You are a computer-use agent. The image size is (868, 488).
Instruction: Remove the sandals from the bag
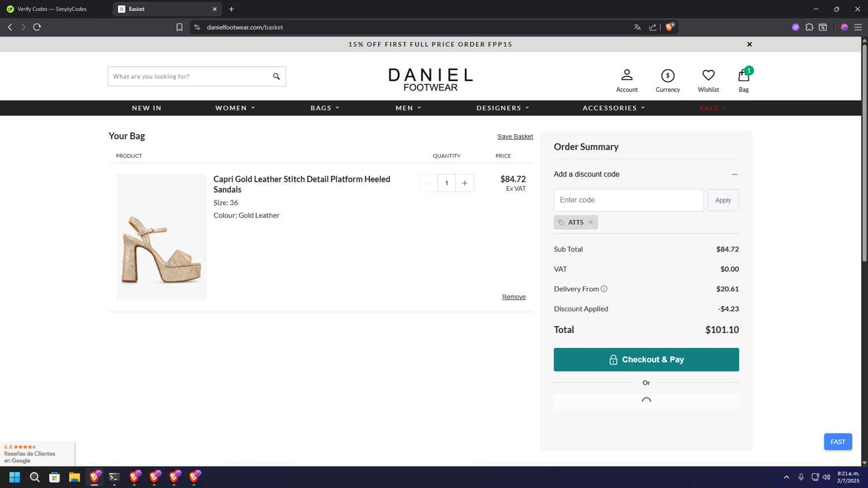click(x=514, y=297)
